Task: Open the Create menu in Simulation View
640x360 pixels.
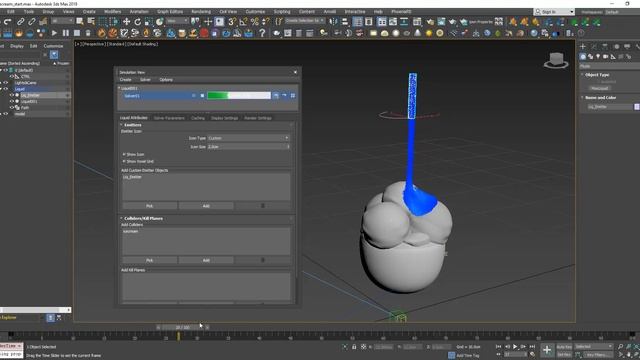Action: (x=125, y=80)
